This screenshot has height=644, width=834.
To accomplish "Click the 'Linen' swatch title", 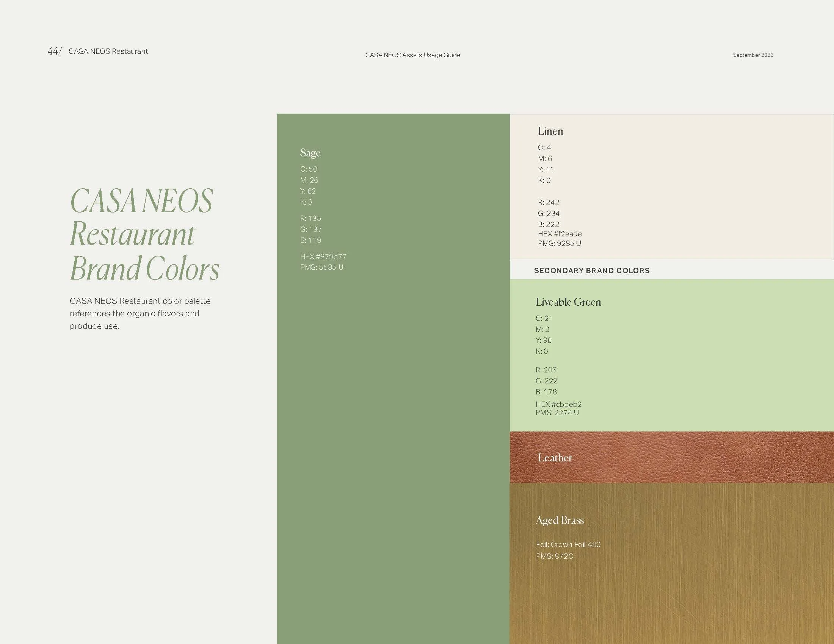I will point(550,131).
